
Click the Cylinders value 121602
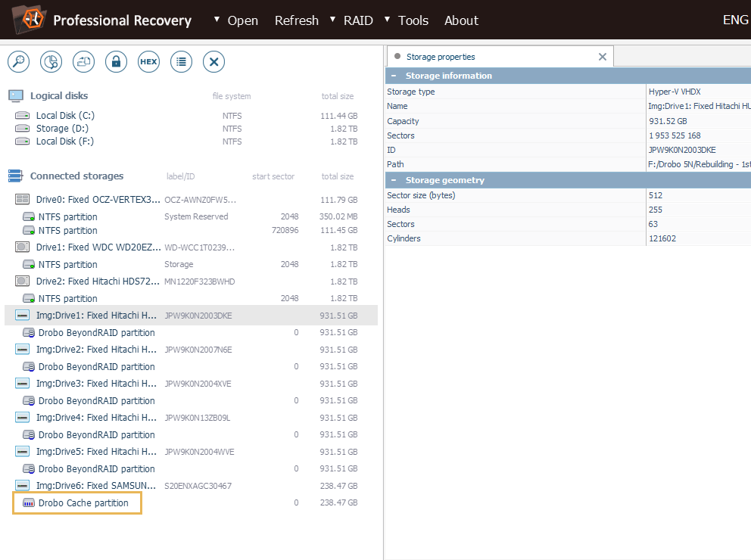pyautogui.click(x=662, y=238)
